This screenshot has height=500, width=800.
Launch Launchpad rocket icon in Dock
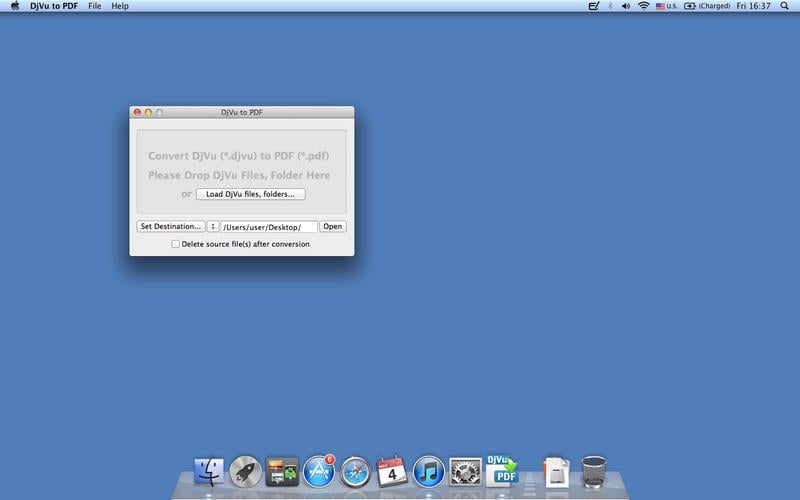[x=245, y=471]
